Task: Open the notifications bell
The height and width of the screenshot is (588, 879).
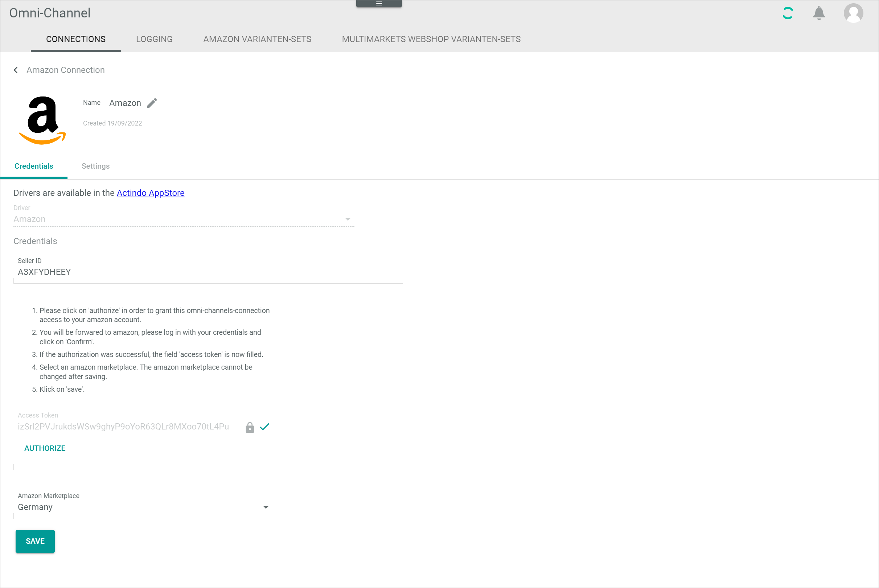Action: [x=819, y=13]
